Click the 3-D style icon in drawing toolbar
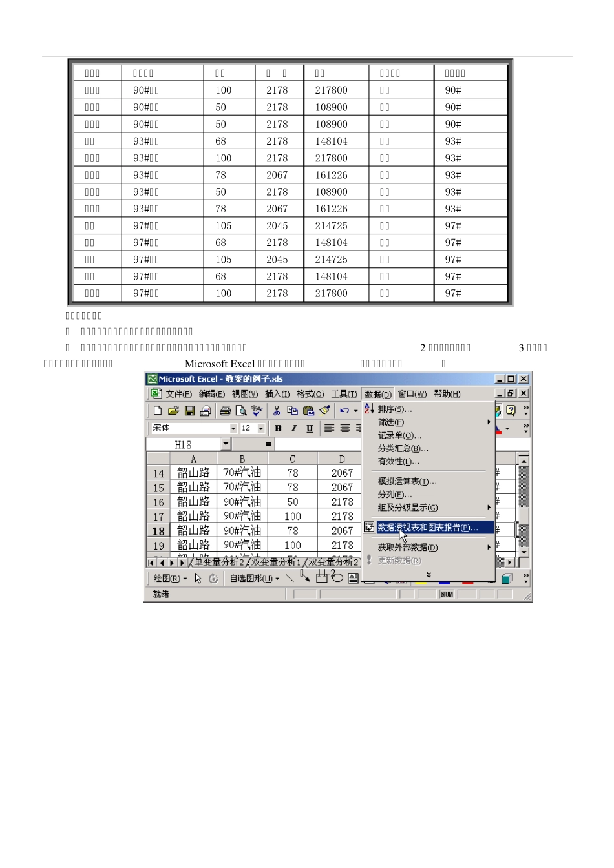 [x=507, y=579]
